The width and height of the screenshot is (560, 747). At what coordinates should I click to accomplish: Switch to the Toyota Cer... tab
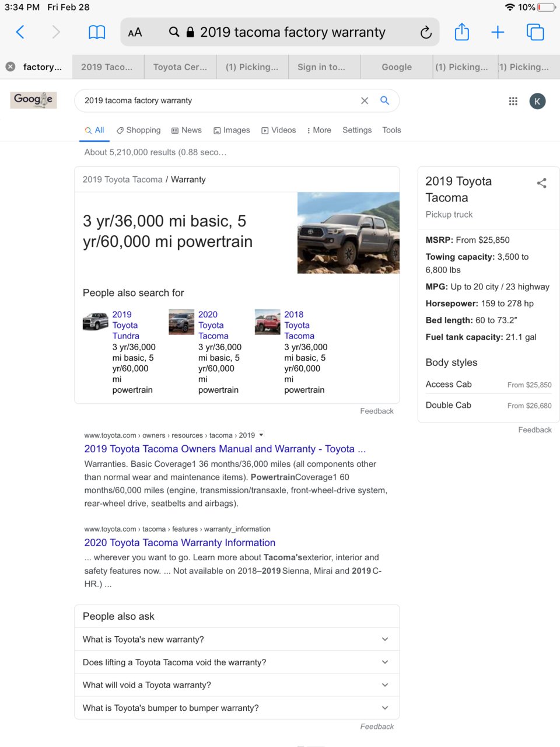coord(180,67)
